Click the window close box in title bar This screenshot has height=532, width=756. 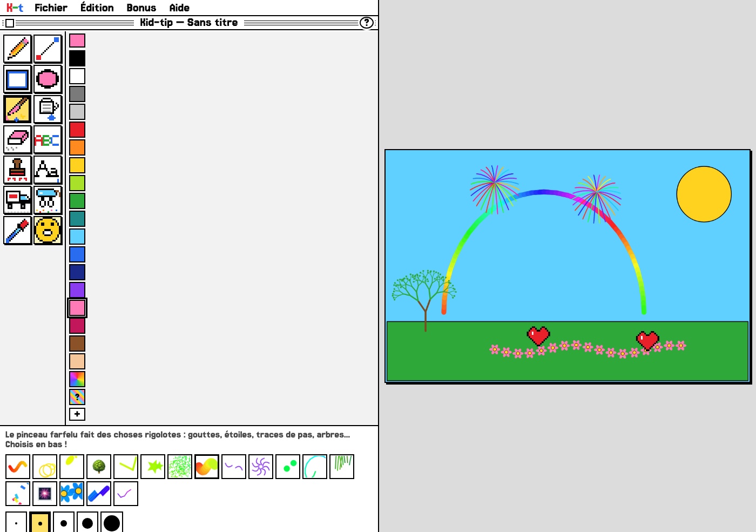pos(10,23)
